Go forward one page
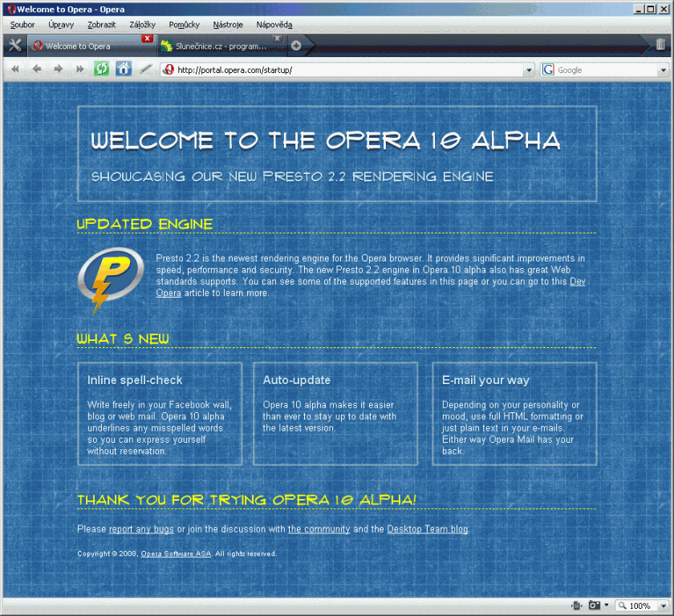The height and width of the screenshot is (616, 674). 58,69
